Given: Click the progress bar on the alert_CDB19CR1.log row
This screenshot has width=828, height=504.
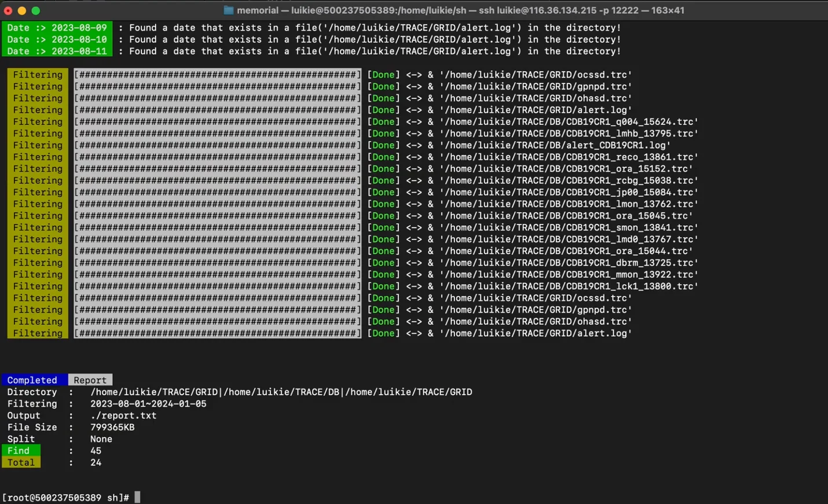Looking at the screenshot, I should point(218,145).
